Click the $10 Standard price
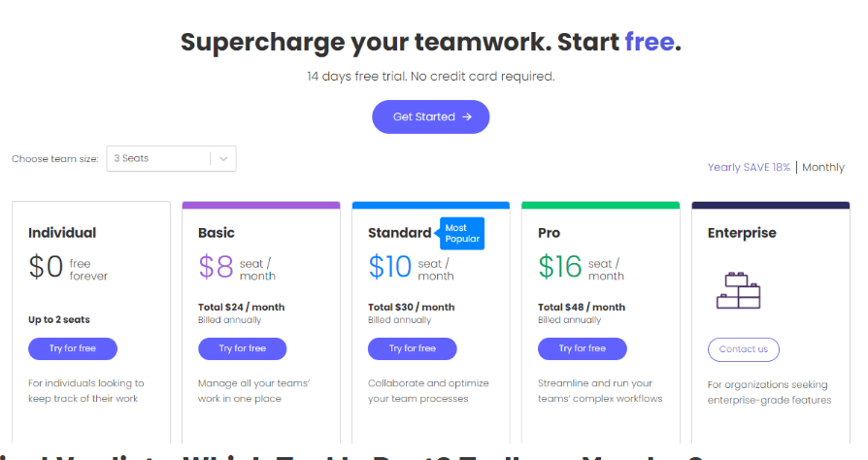Viewport: 868px width, 460px height. click(389, 266)
